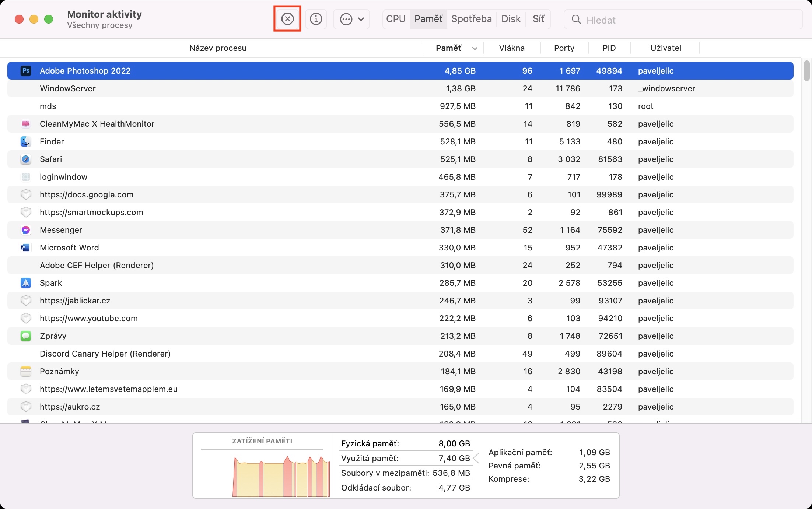The image size is (812, 509).
Task: Click the Messenger app icon
Action: point(26,230)
